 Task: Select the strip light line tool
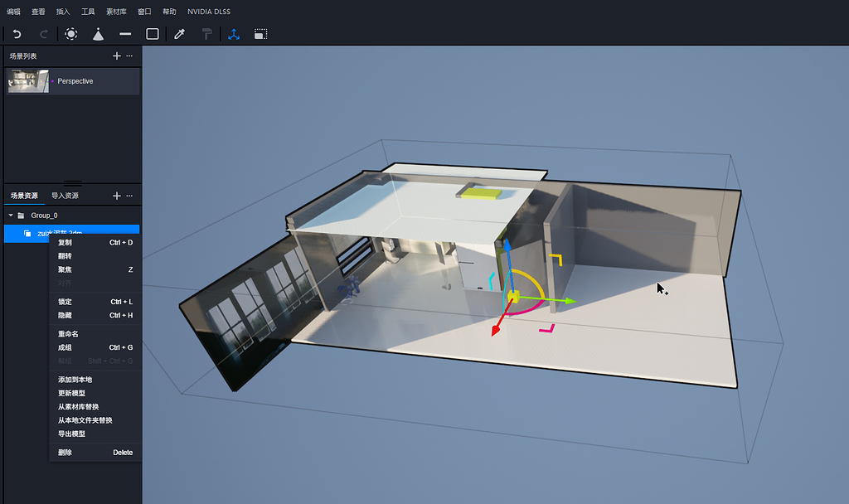[125, 34]
